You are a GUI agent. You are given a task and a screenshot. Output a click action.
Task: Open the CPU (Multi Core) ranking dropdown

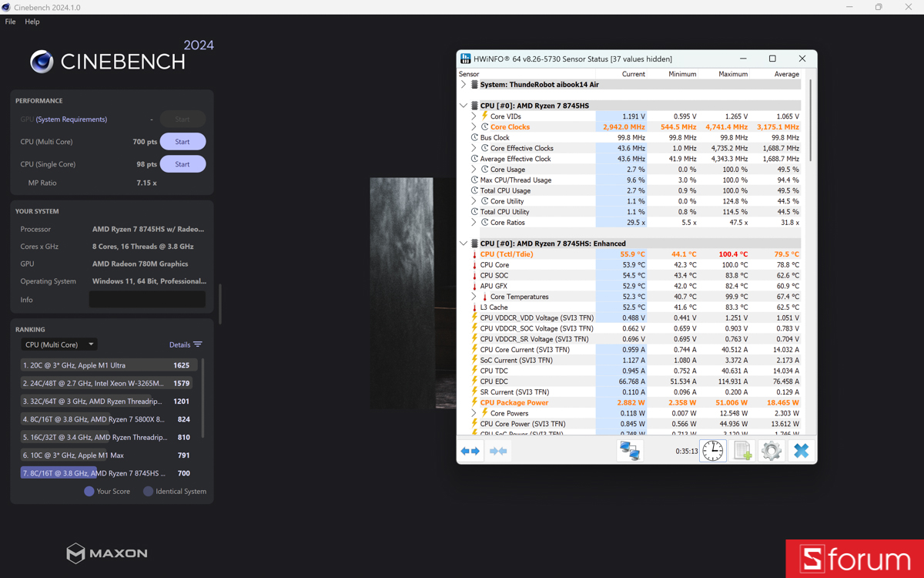click(59, 344)
